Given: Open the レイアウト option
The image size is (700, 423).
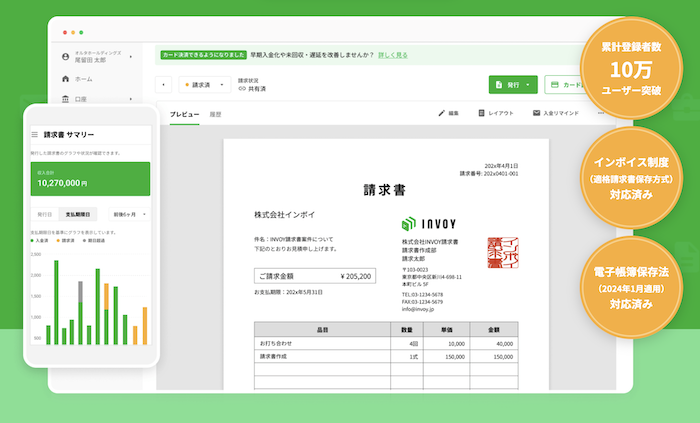Looking at the screenshot, I should click(496, 113).
